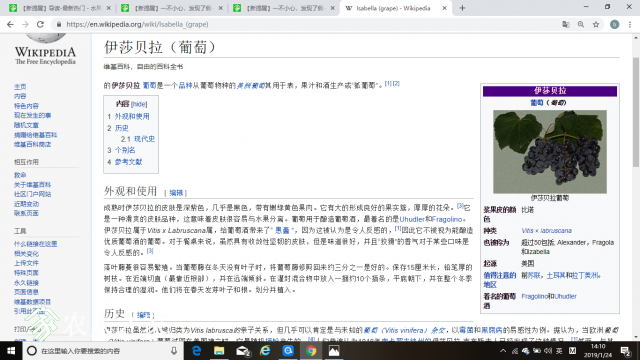Open the zoom magnifier icon in address bar
Viewport: 640px width, 360px height.
click(580, 24)
